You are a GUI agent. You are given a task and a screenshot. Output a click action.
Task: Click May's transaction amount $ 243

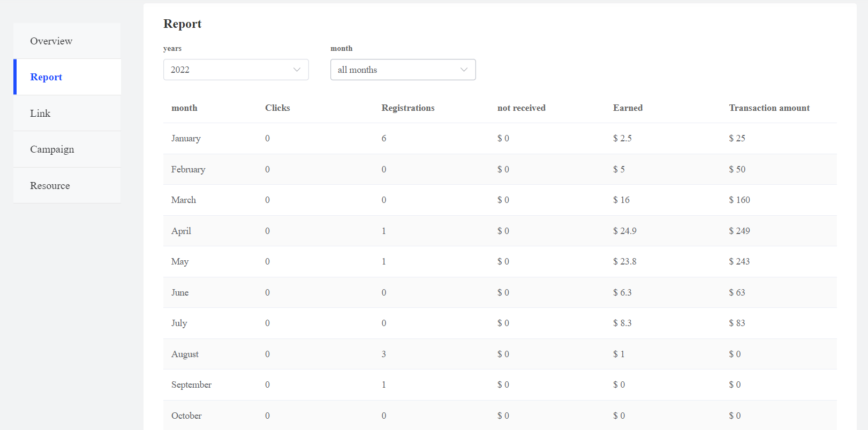[739, 261]
